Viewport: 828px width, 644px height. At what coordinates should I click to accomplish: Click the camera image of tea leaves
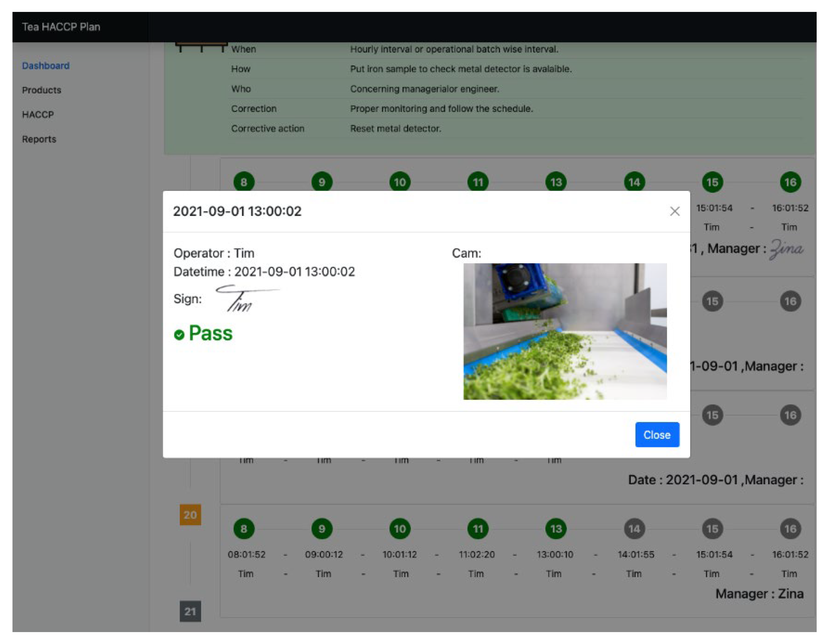(565, 331)
